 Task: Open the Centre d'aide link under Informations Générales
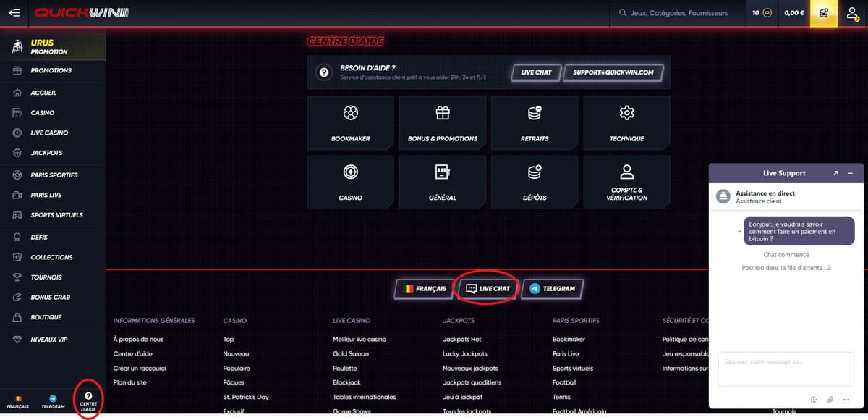pyautogui.click(x=135, y=353)
